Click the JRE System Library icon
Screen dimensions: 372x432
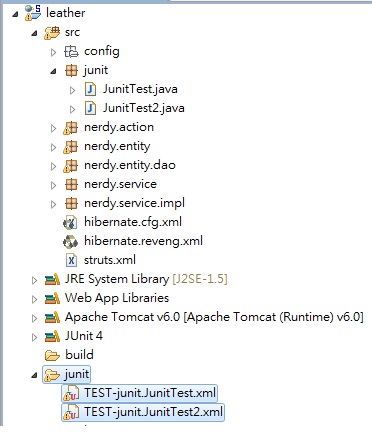(52, 279)
